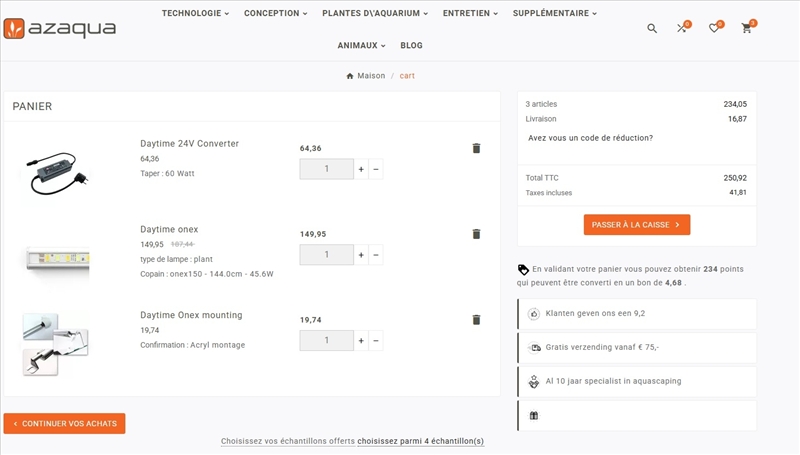
Task: Click quantity field for Daytime 24V Converter
Action: click(x=327, y=169)
